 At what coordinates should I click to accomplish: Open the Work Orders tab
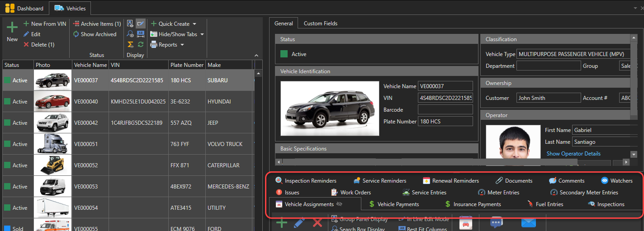tap(355, 193)
